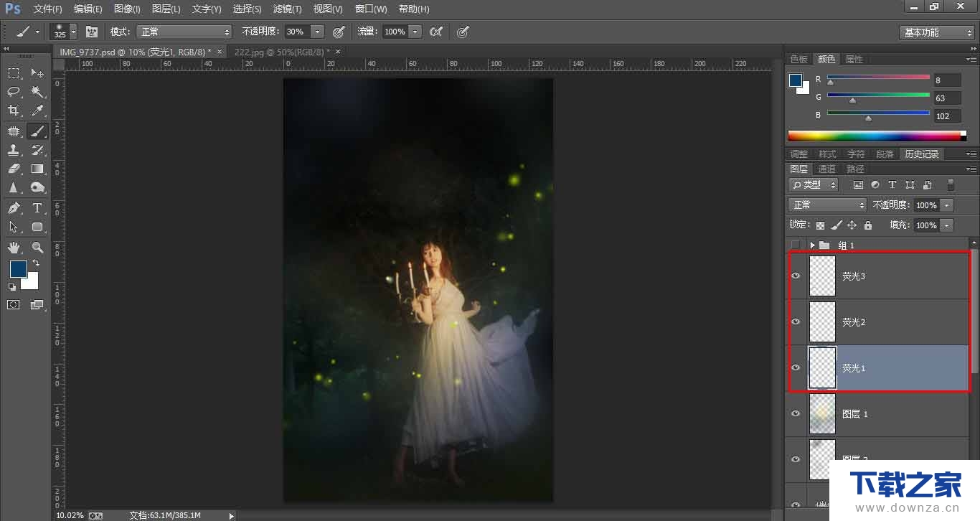Hide the 荧光1 layer
This screenshot has height=521, width=980.
pyautogui.click(x=795, y=367)
